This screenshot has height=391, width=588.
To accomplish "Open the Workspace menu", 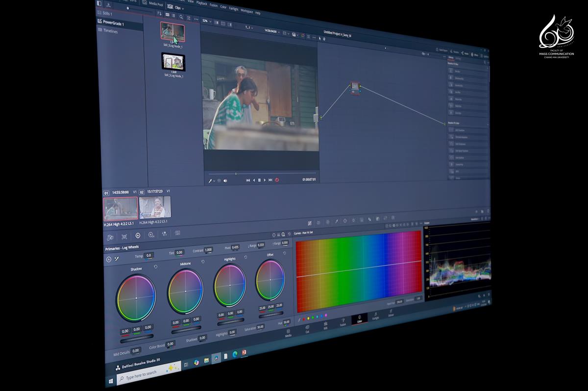I will coord(246,9).
